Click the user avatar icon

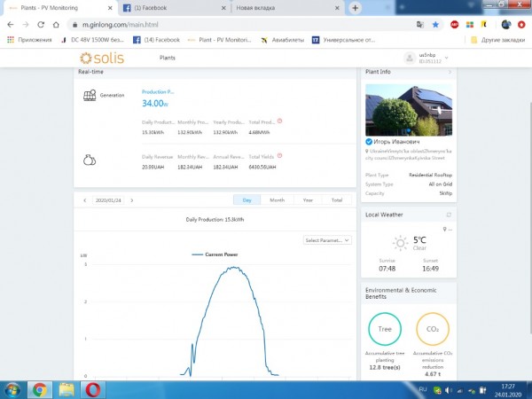[410, 58]
